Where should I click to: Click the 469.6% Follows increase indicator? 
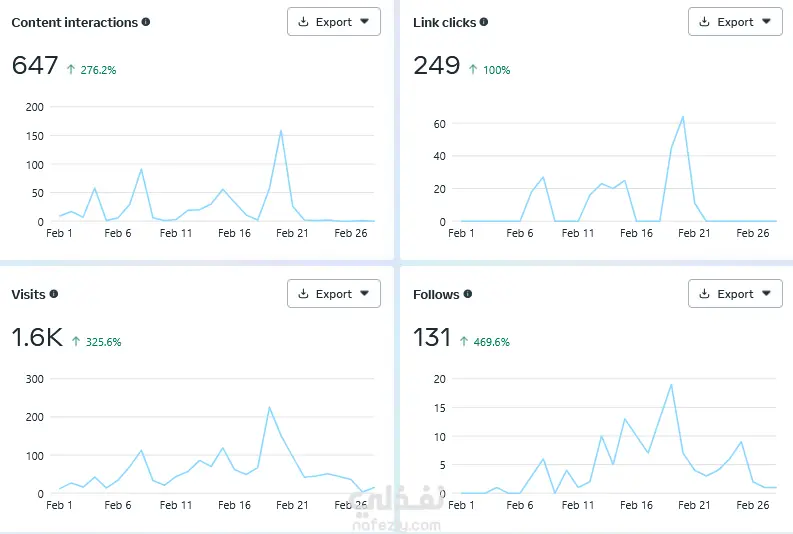coord(484,342)
